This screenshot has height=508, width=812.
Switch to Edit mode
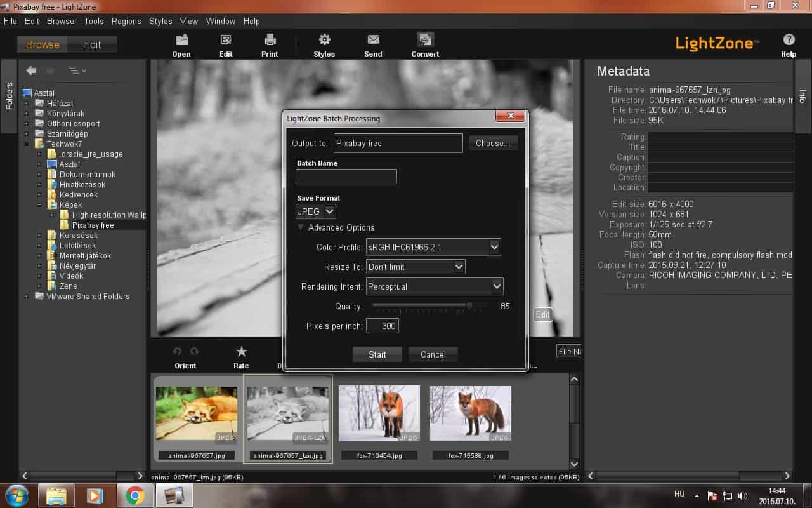tap(92, 44)
